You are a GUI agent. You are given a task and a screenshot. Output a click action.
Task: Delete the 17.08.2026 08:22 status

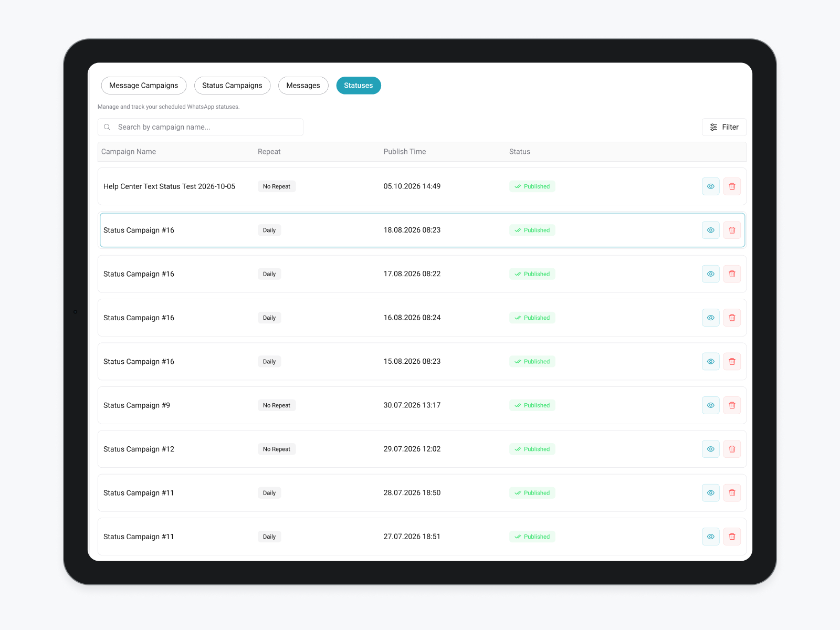coord(732,274)
